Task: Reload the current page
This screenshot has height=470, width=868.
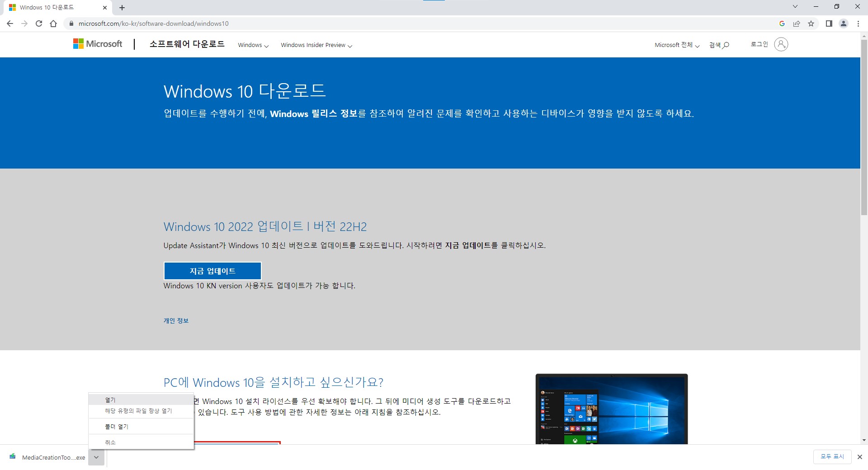Action: (39, 23)
